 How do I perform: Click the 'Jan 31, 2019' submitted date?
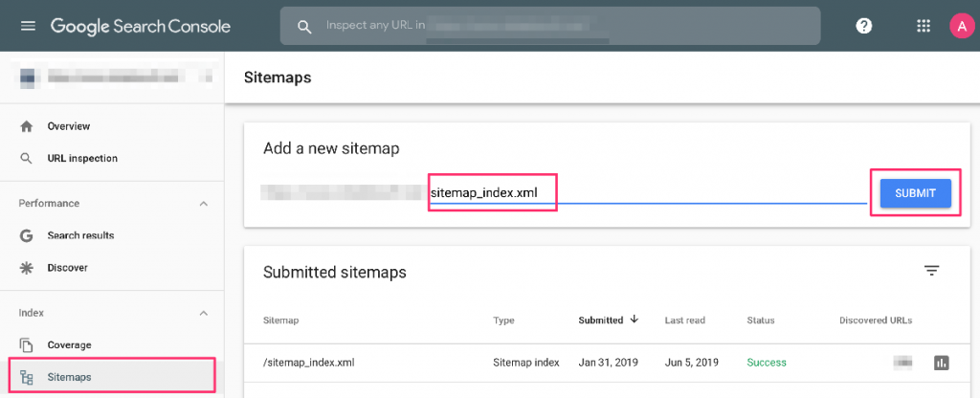pos(606,363)
